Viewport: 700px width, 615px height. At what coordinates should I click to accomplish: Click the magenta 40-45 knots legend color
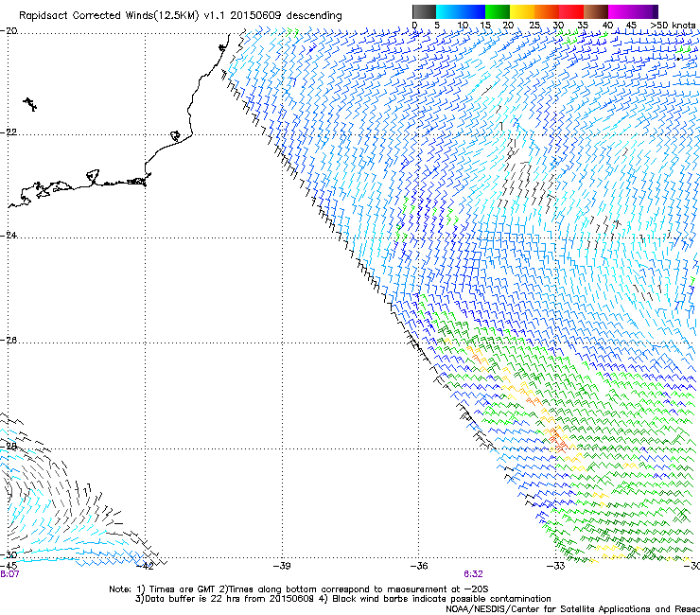621,11
